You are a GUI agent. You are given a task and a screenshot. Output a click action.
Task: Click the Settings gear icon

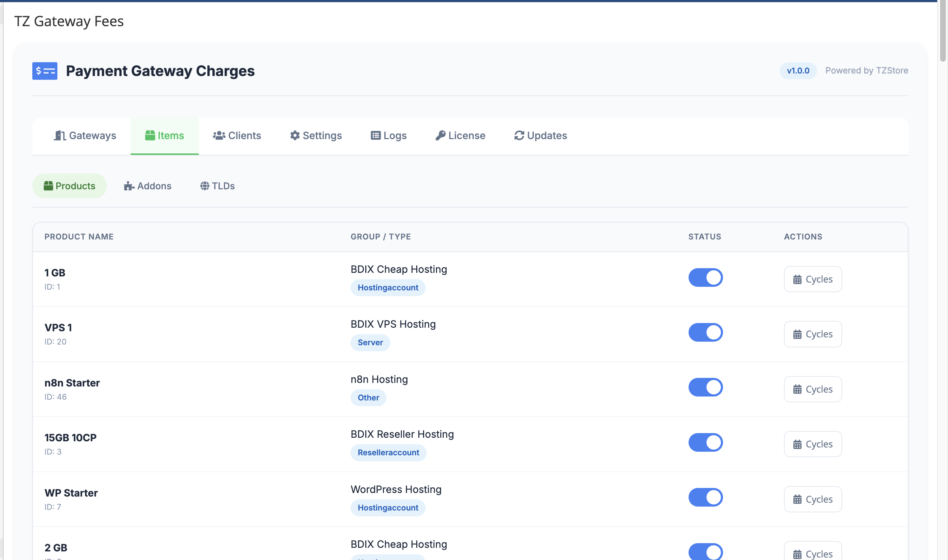click(x=295, y=136)
